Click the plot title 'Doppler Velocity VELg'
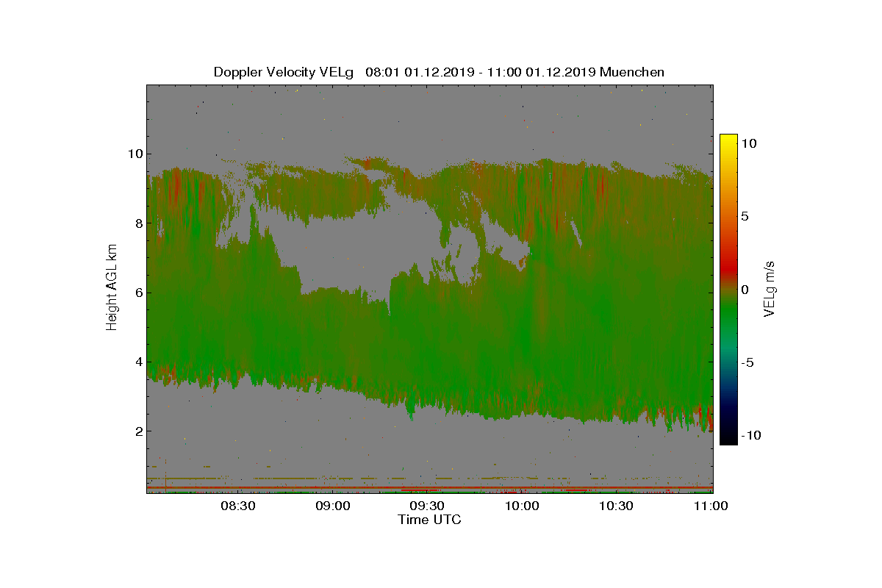Viewport: 882px width, 588px height. [x=283, y=72]
